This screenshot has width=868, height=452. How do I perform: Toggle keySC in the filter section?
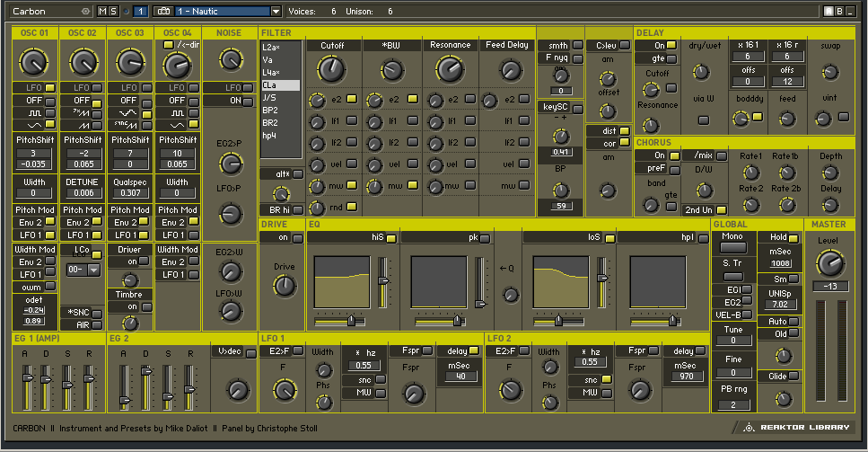[577, 109]
